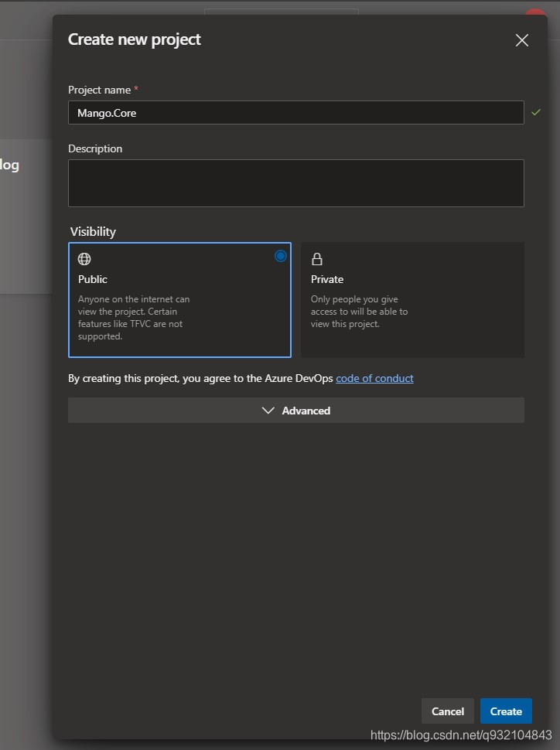This screenshot has height=750, width=560.
Task: Close the Create new project dialog
Action: (521, 40)
